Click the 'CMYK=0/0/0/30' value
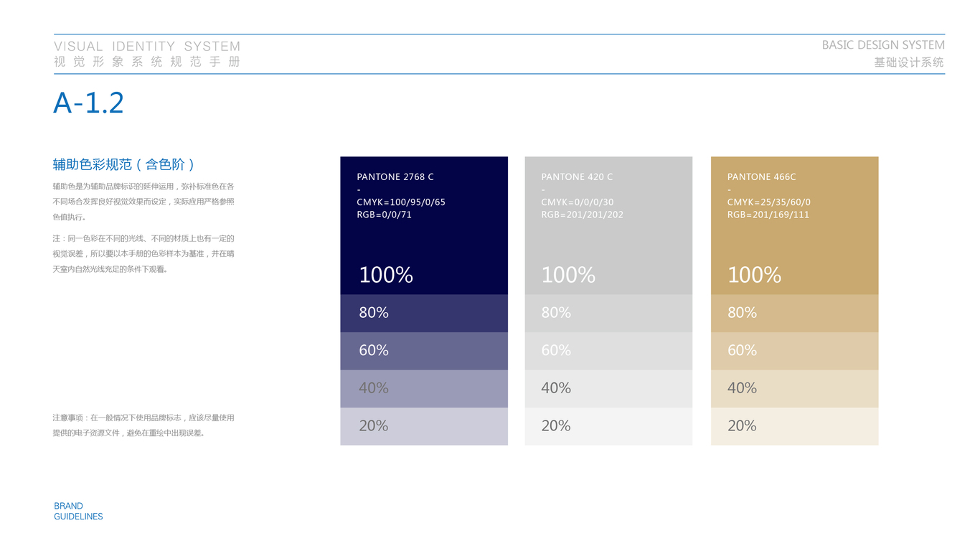 tap(578, 202)
